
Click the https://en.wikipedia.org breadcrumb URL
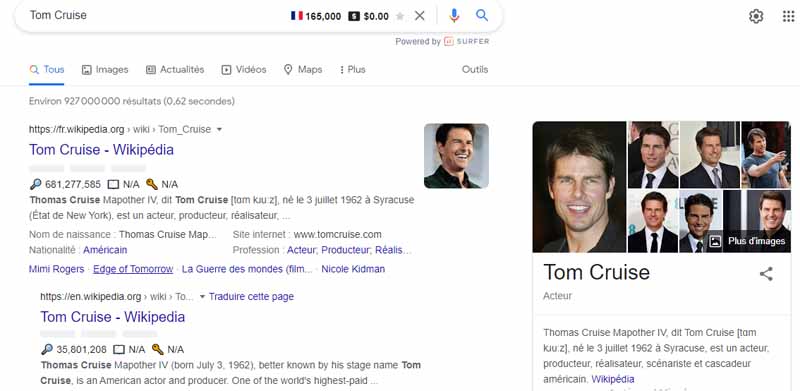[x=91, y=297]
